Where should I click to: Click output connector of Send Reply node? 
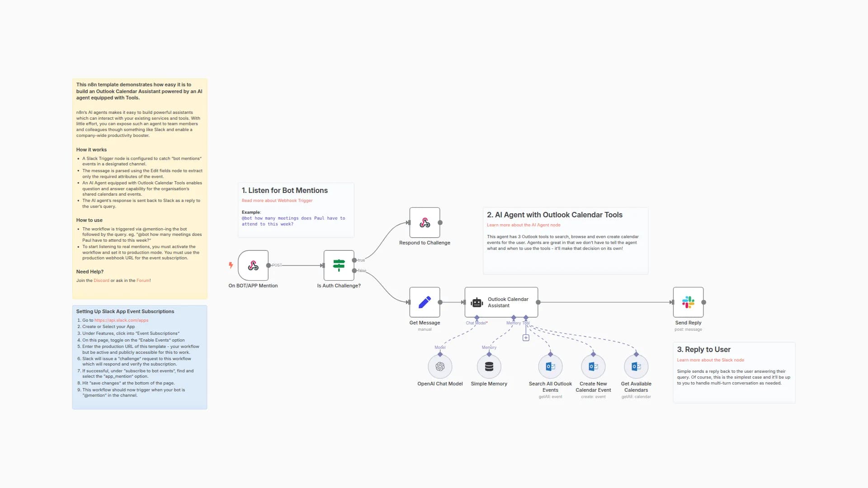click(x=704, y=302)
